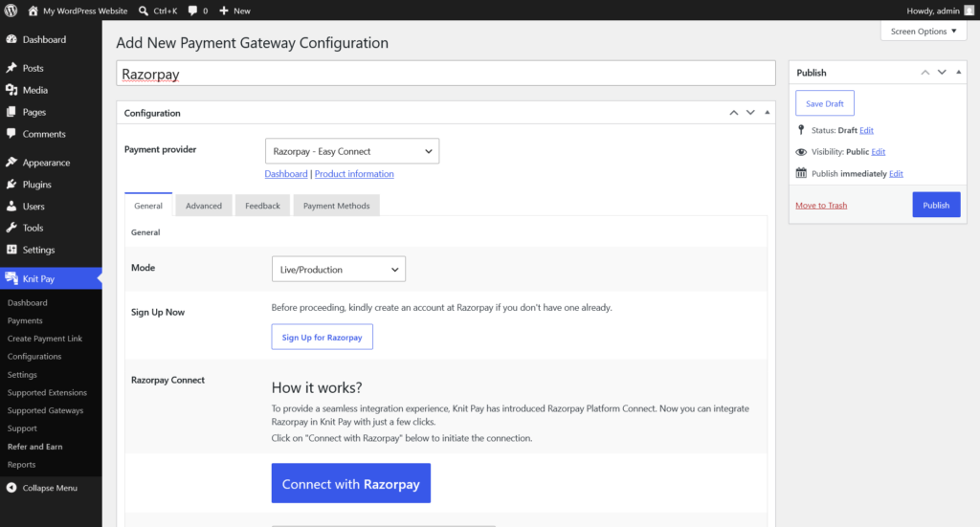Click the admin avatar icon

point(969,11)
